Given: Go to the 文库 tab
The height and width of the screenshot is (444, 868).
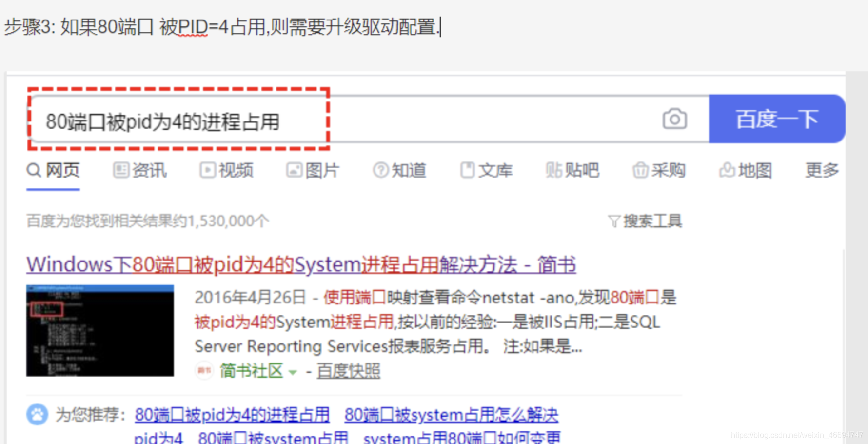Looking at the screenshot, I should point(487,170).
